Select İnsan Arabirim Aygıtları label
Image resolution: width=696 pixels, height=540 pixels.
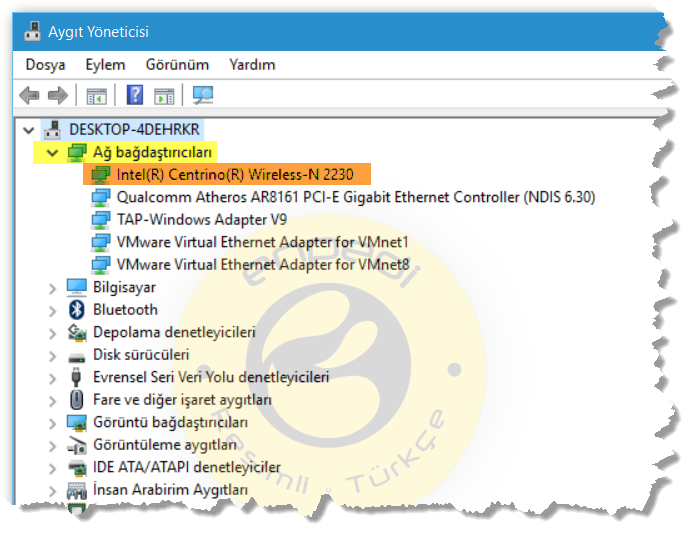[170, 490]
